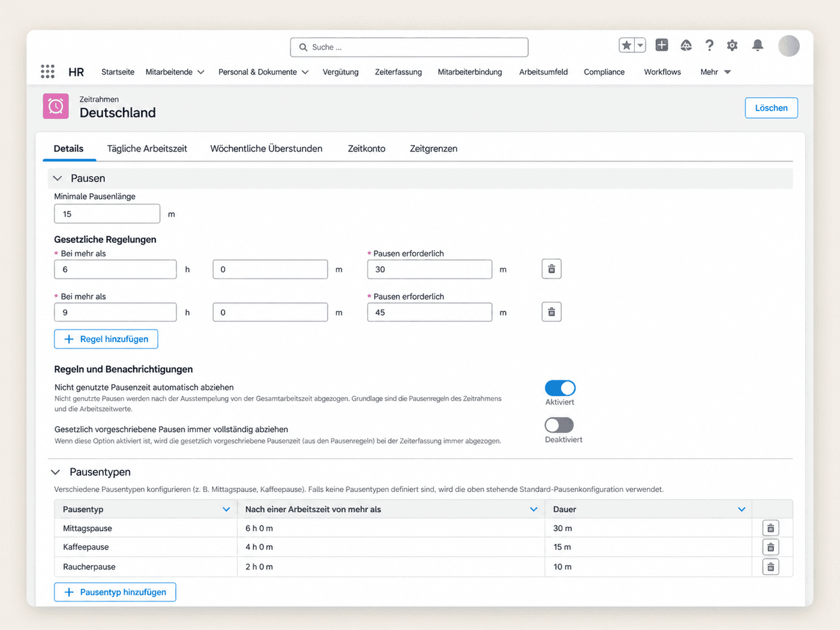This screenshot has width=840, height=630.
Task: Open Zeiterfassung in navigation bar
Action: pyautogui.click(x=398, y=72)
